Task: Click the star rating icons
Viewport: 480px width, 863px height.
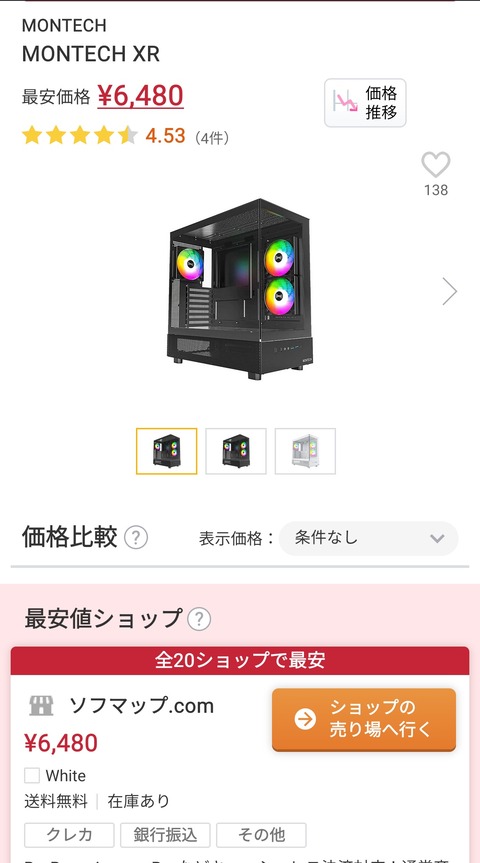Action: [x=80, y=135]
